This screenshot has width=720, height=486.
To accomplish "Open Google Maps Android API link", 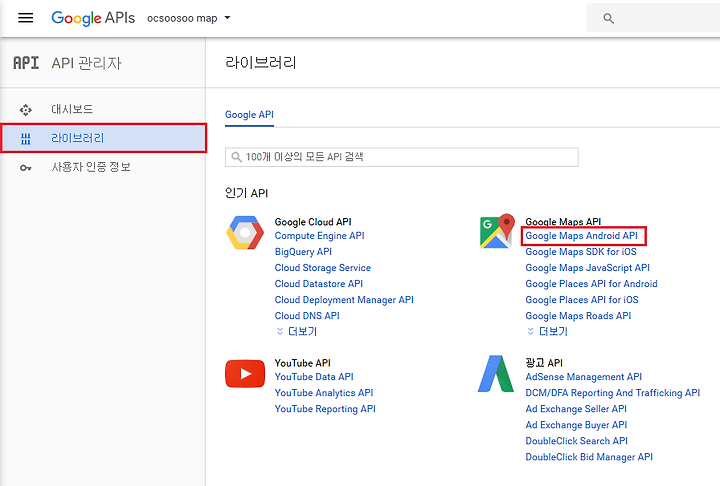I will (x=581, y=236).
